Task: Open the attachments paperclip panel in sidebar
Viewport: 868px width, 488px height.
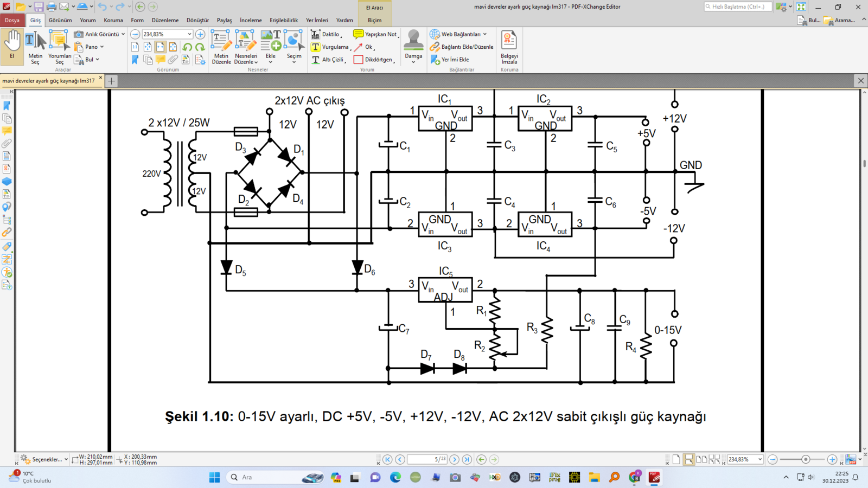Action: (7, 144)
